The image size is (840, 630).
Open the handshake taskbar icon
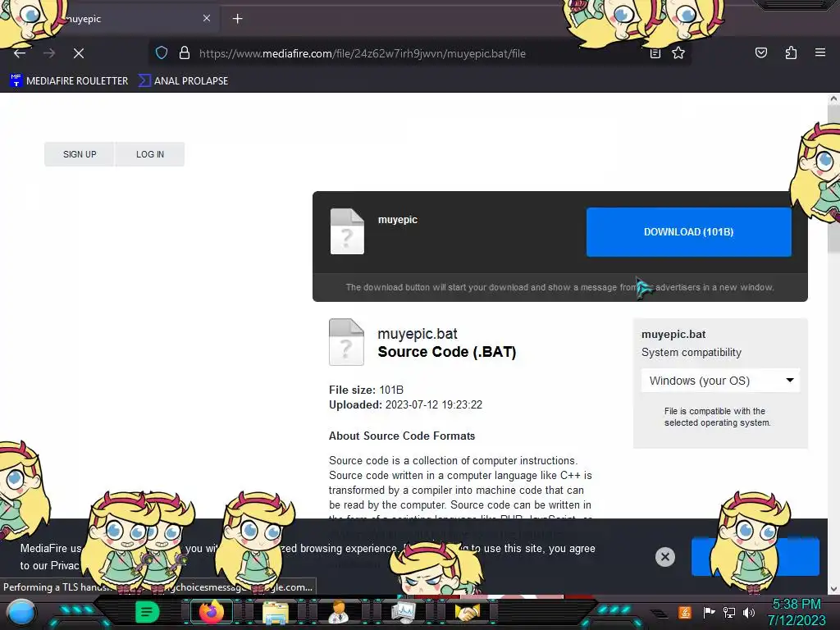click(x=467, y=612)
